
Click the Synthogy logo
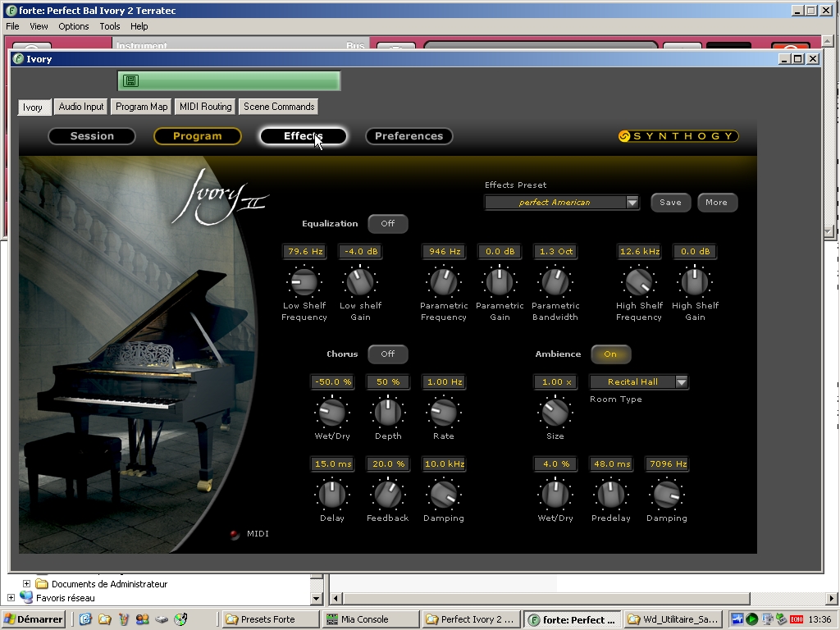pyautogui.click(x=678, y=136)
